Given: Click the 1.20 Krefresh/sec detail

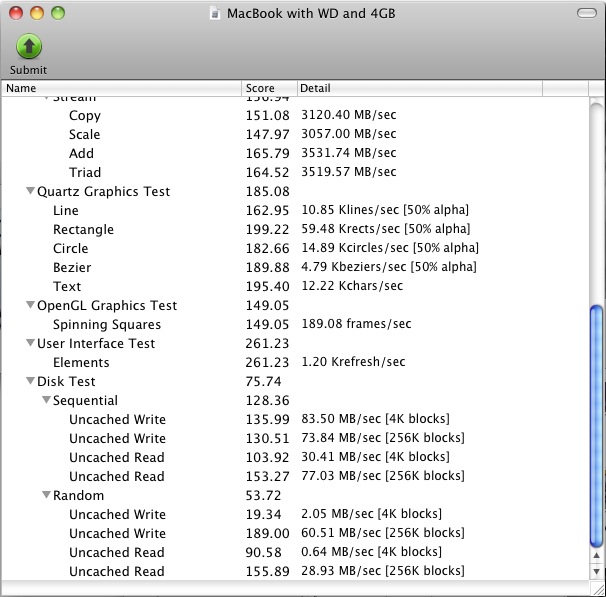Looking at the screenshot, I should 353,362.
